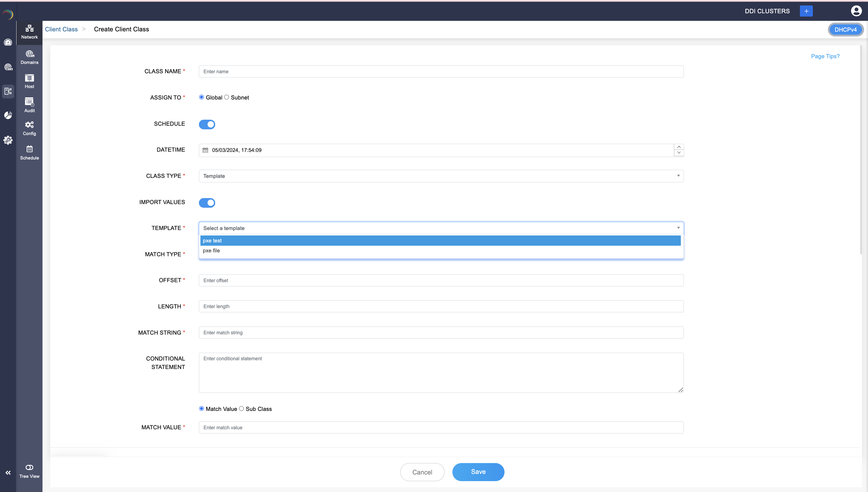Click the Host sidebar icon
The height and width of the screenshot is (492, 868).
pos(29,81)
